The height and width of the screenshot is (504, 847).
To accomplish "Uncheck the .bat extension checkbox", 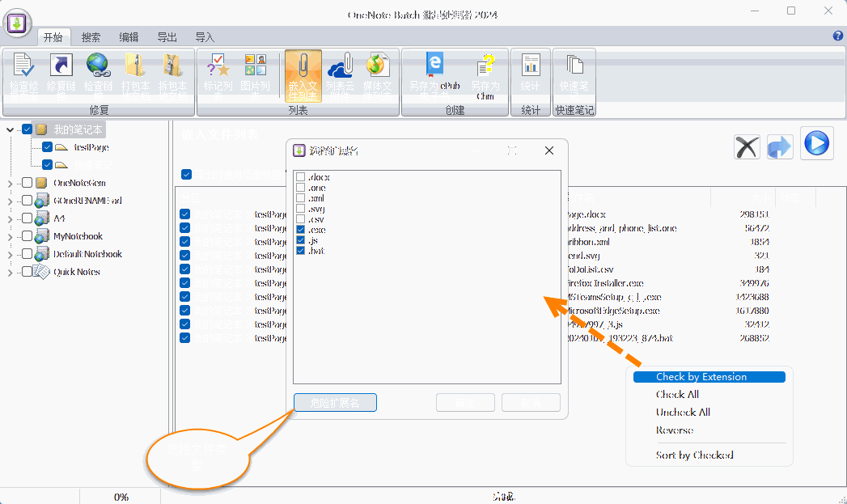I will click(301, 251).
